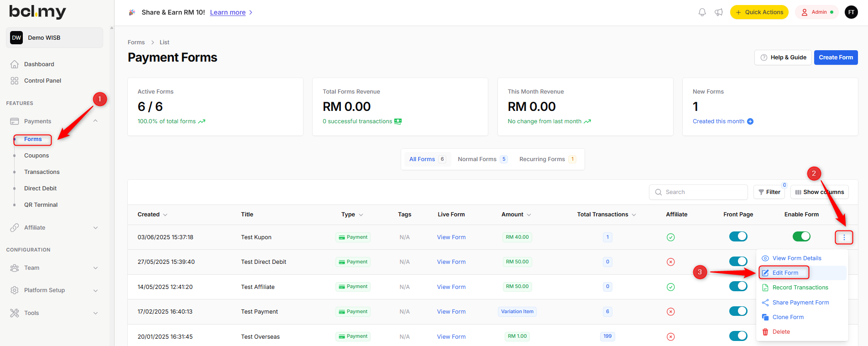Sort by the Amount column arrow
The image size is (868, 346).
point(529,215)
